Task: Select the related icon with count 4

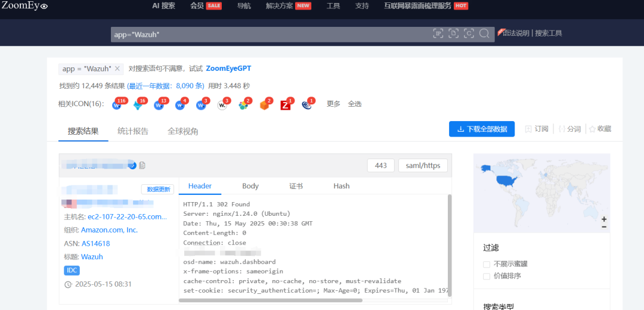Action: point(180,105)
